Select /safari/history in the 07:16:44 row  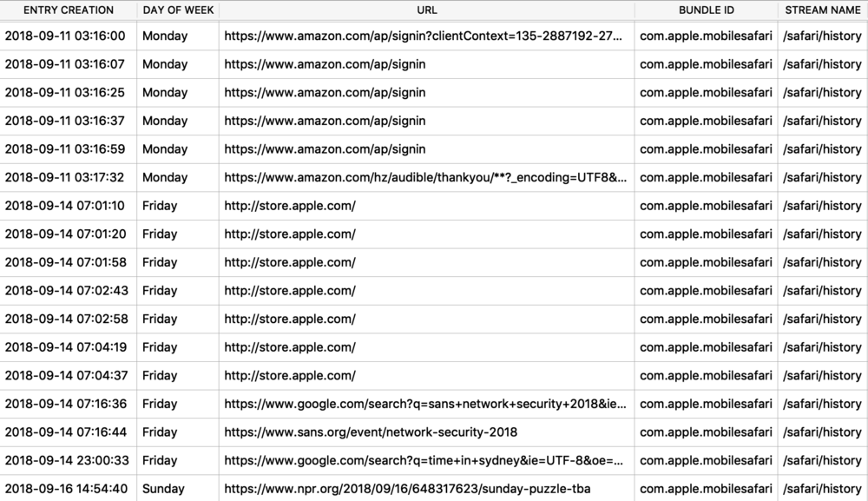click(822, 432)
